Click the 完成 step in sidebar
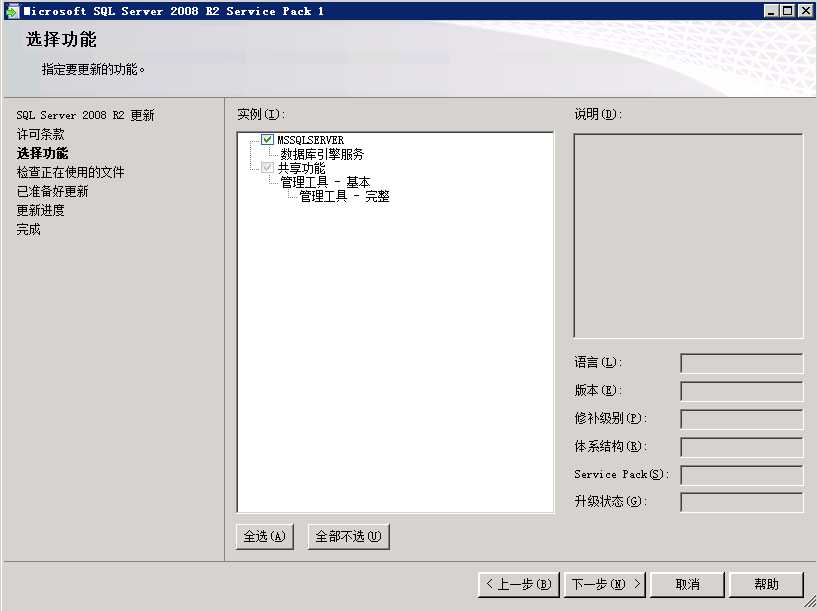 coord(28,229)
